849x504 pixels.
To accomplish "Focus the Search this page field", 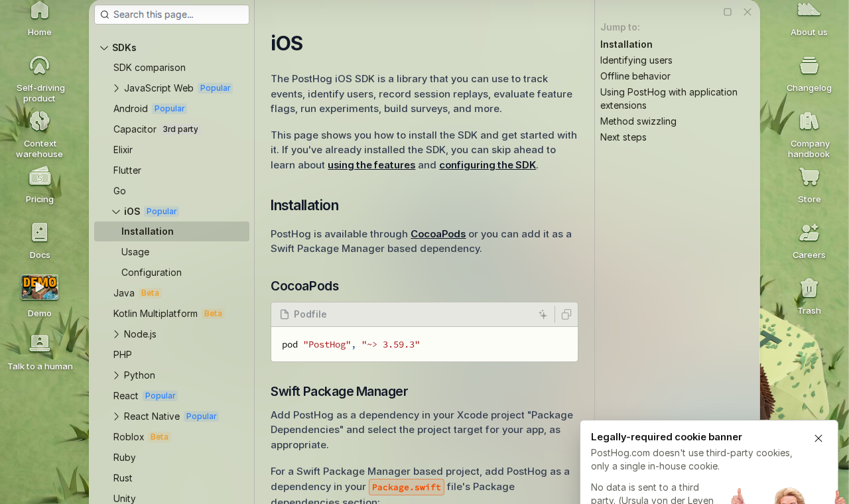I will click(x=172, y=15).
